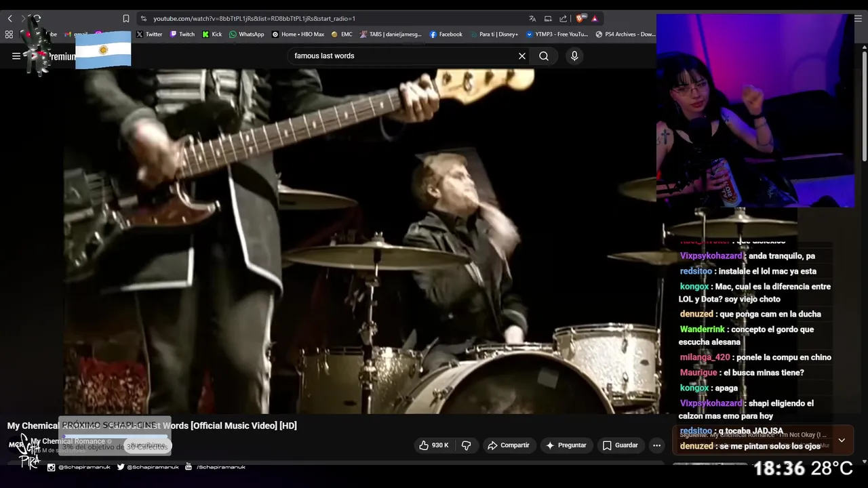
Task: Open the Kick bookmark
Action: (212, 34)
